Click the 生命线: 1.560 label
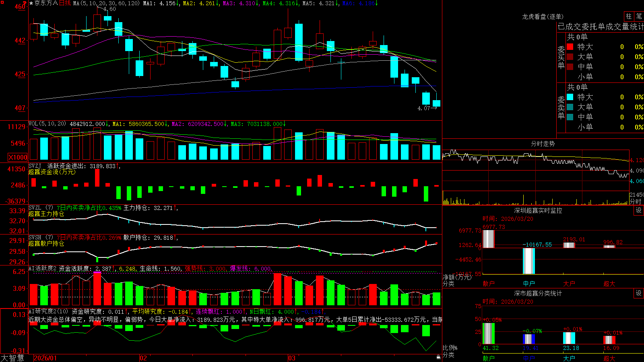Screen dimensions: 644x362 coord(160,268)
